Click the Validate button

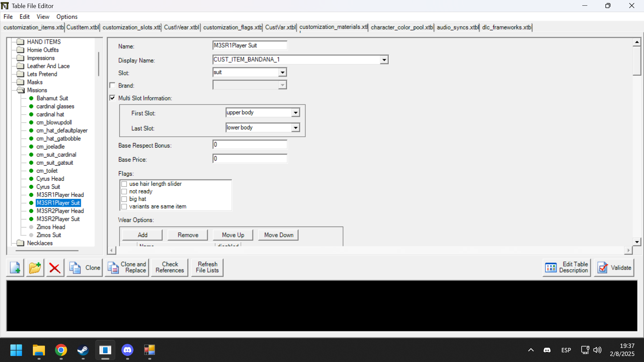pos(614,267)
